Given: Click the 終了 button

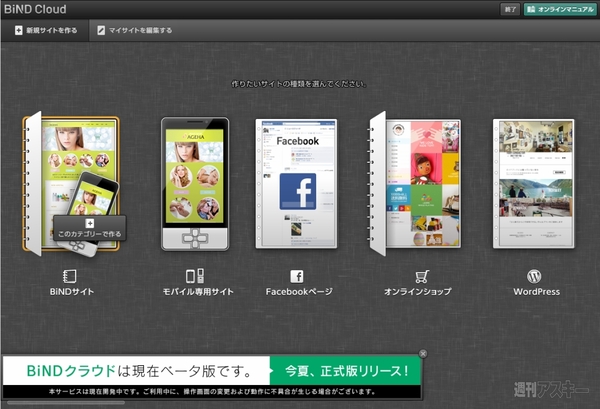Looking at the screenshot, I should 510,9.
